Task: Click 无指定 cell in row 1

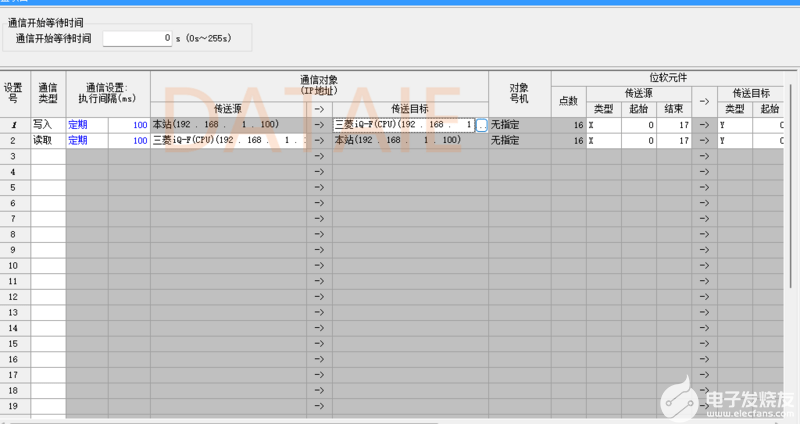Action: click(519, 125)
